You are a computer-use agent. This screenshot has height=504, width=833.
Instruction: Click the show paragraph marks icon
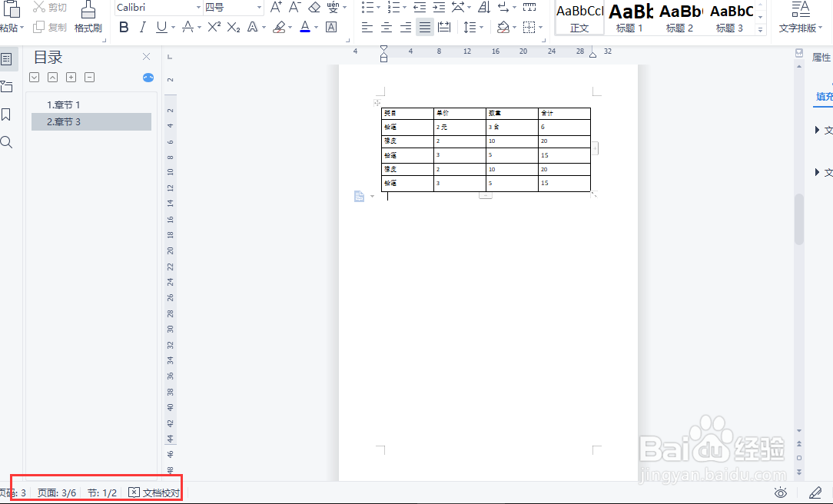click(x=503, y=8)
